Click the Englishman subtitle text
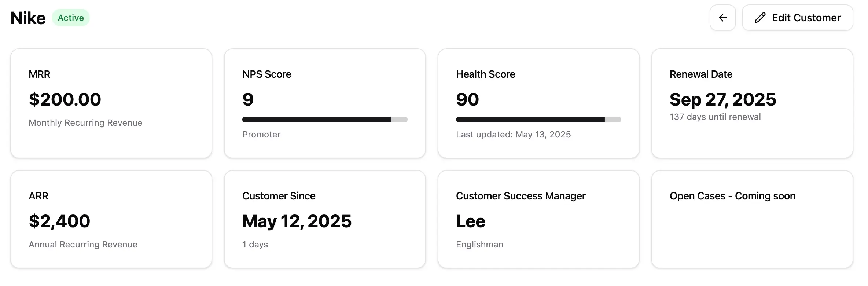This screenshot has width=868, height=286. click(479, 245)
